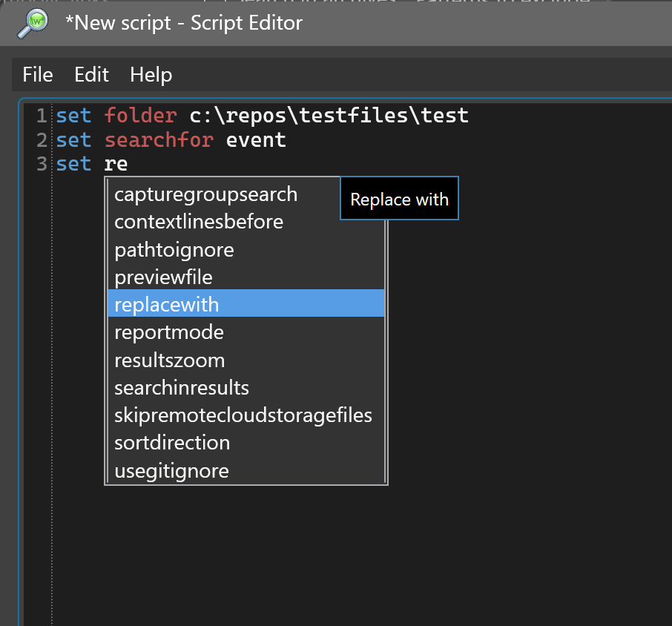Choose previewfile in the suggestion list
The height and width of the screenshot is (626, 672).
tap(246, 277)
